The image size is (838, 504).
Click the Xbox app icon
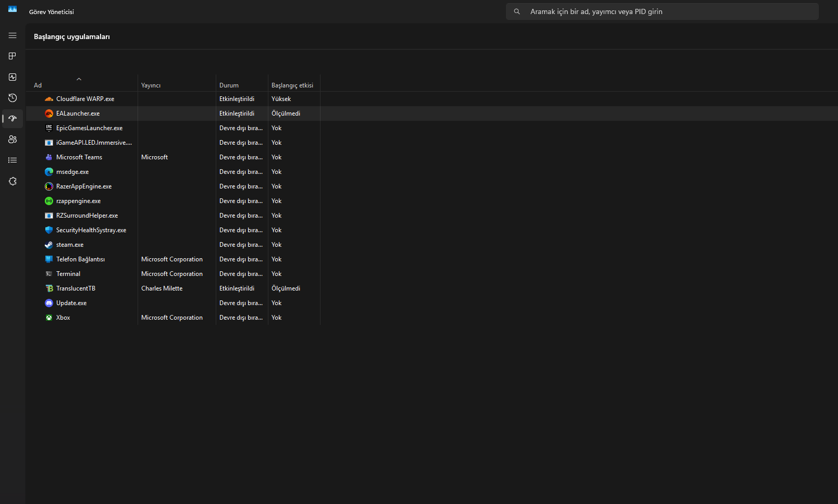coord(49,318)
